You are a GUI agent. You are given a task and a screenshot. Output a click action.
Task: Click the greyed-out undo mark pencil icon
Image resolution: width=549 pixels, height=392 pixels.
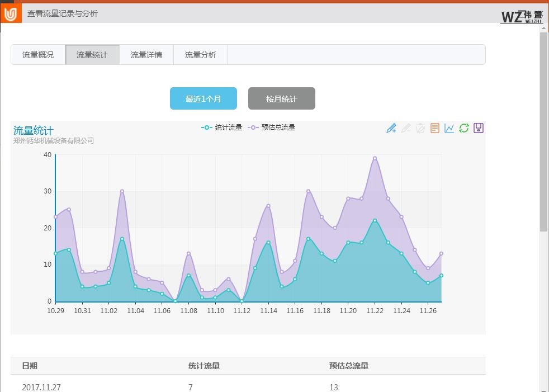click(x=406, y=128)
